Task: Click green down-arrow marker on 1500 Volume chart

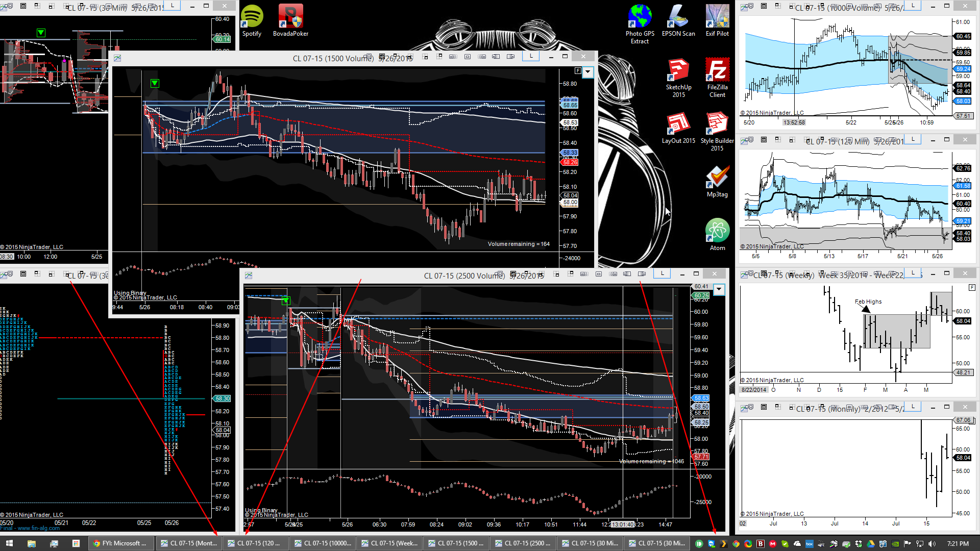Action: point(155,83)
